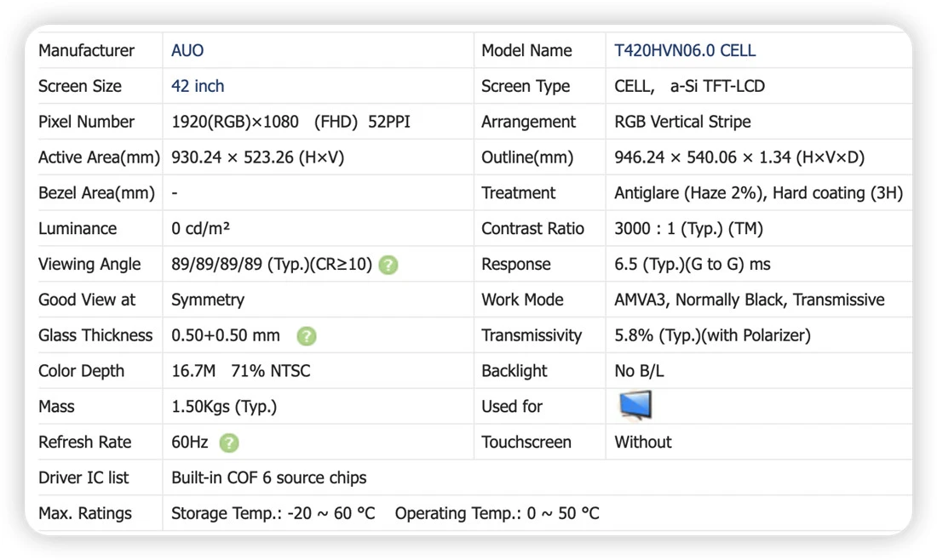This screenshot has width=937, height=560.
Task: Click the Driver IC list row label
Action: pyautogui.click(x=83, y=477)
